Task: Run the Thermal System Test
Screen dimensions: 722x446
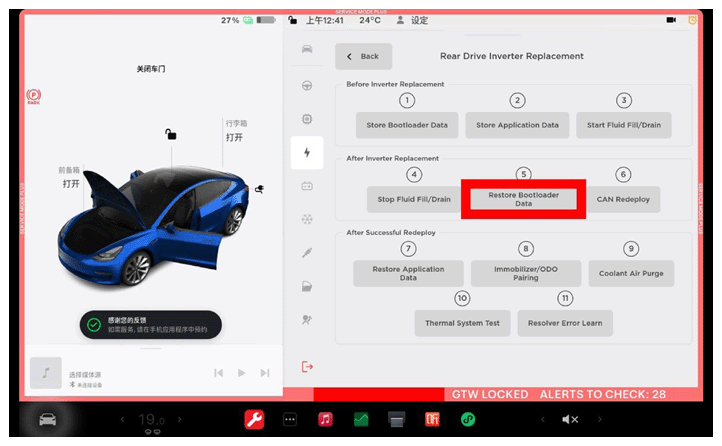Action: 462,323
